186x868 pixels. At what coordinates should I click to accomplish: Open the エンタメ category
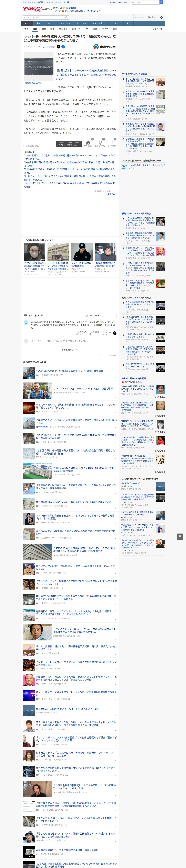(63, 29)
